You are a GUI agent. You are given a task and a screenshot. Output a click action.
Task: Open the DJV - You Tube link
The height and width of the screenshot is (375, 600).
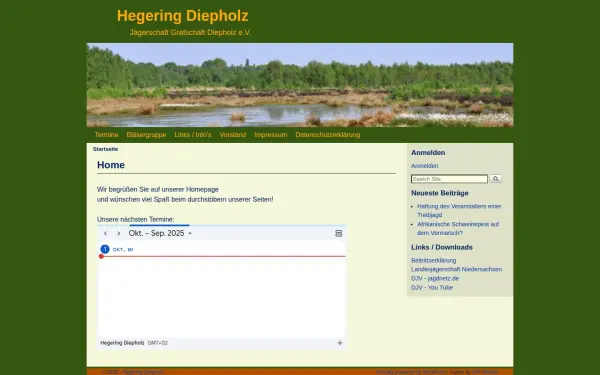[432, 288]
